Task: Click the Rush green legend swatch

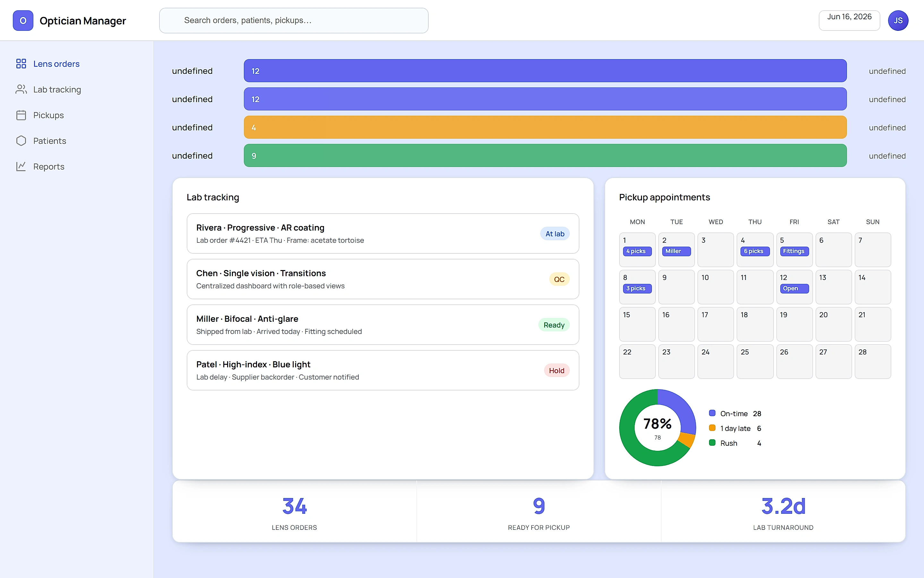Action: tap(712, 443)
